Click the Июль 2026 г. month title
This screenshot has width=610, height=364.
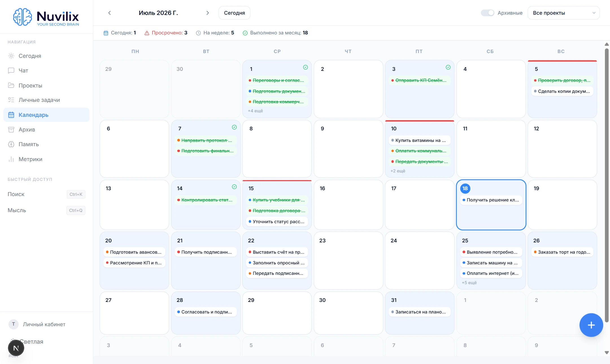click(158, 13)
